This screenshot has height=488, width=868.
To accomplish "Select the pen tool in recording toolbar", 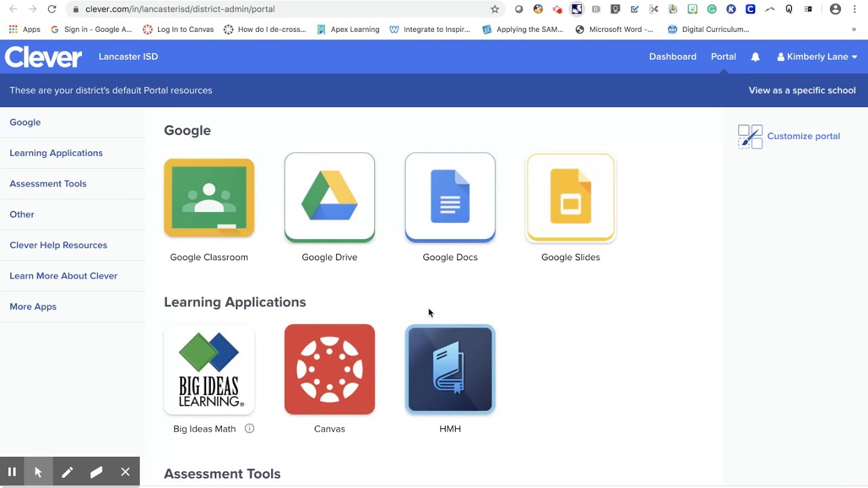I will (67, 472).
